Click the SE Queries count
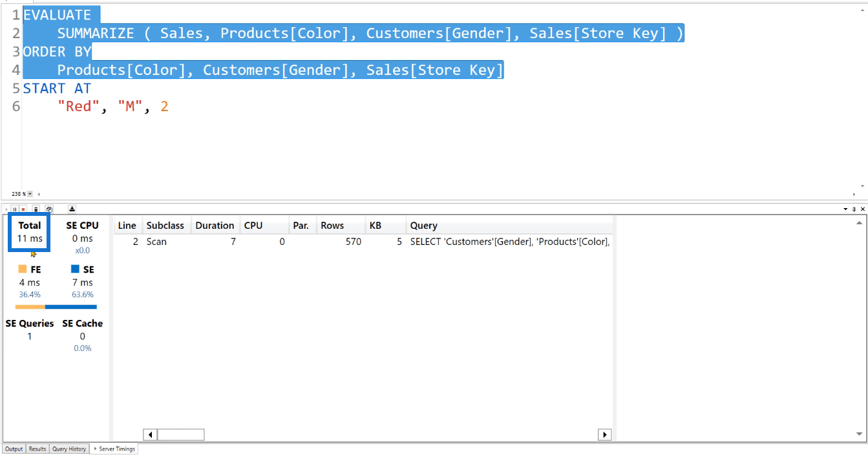 (x=29, y=336)
